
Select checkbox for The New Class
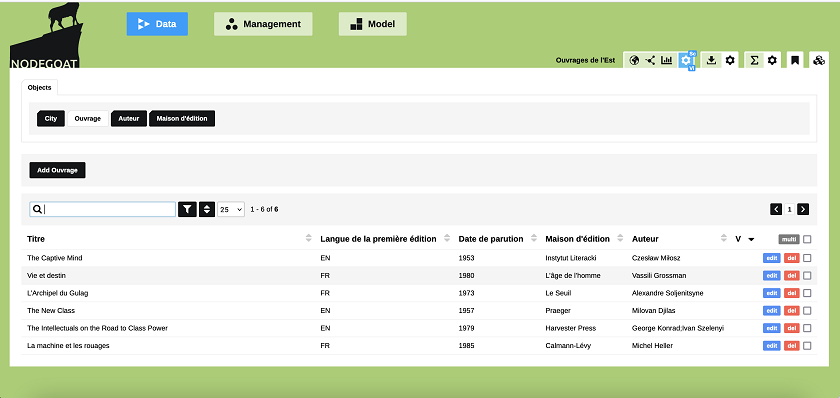click(807, 311)
